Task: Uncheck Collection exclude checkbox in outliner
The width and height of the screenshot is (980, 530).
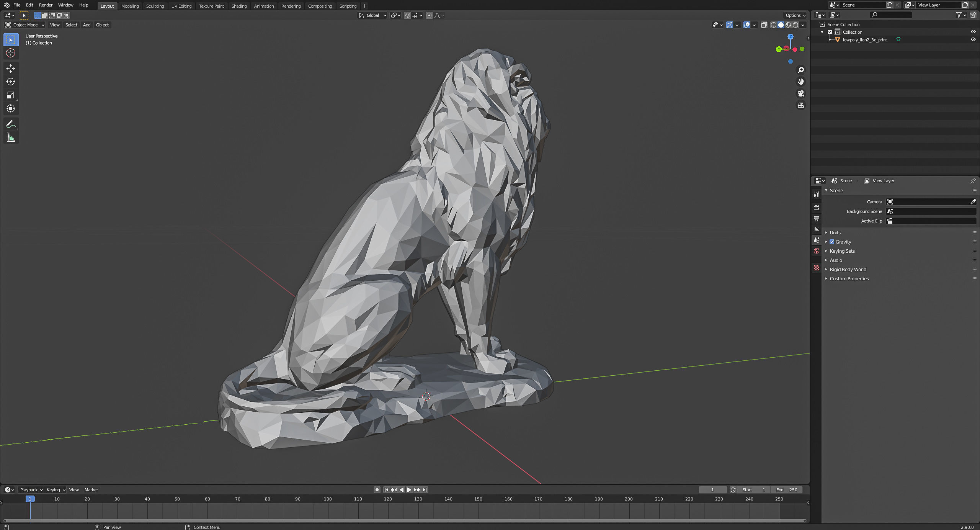Action: pyautogui.click(x=830, y=32)
